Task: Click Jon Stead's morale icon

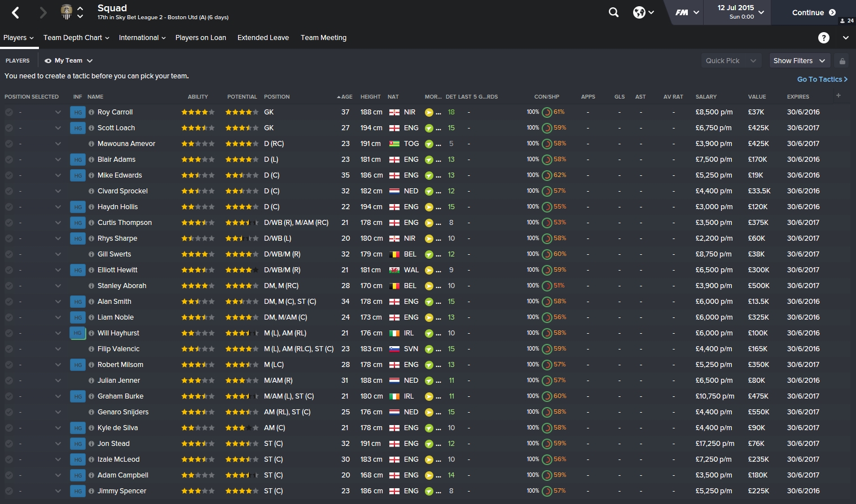Action: tap(429, 444)
